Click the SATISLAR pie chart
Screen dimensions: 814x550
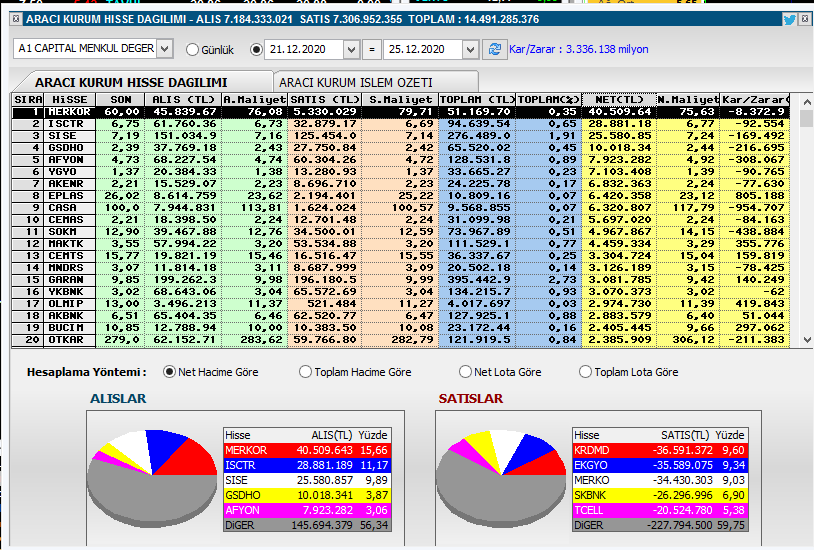pos(501,478)
